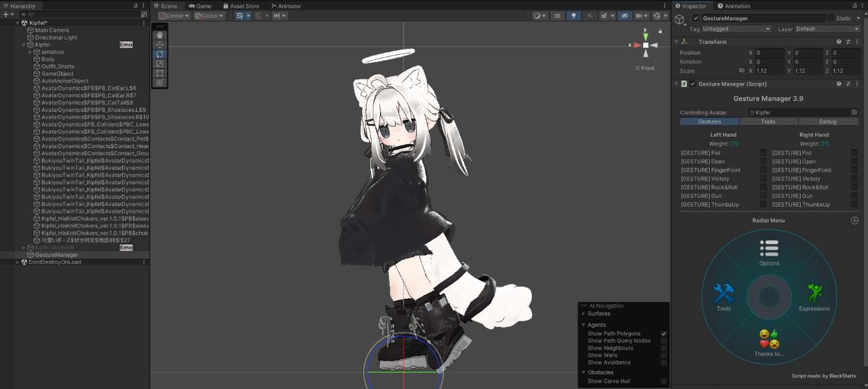
Task: Expand the Kipfel (Android) object
Action: [24, 247]
